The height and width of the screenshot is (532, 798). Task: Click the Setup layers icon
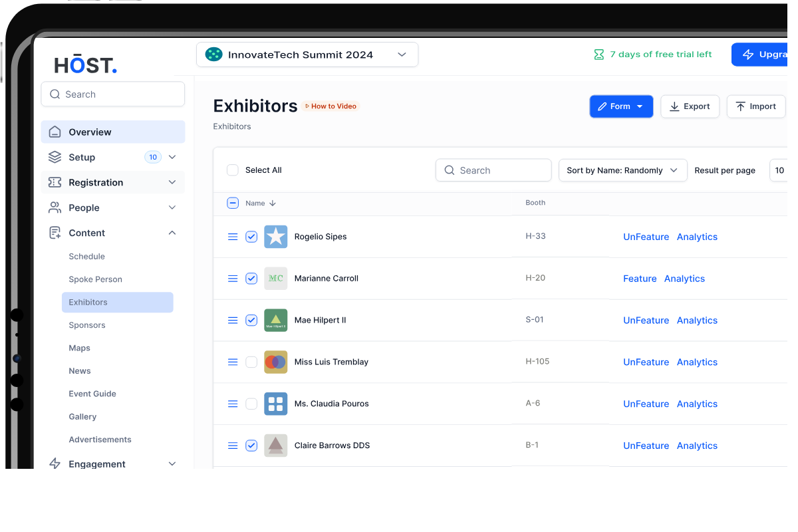[55, 157]
